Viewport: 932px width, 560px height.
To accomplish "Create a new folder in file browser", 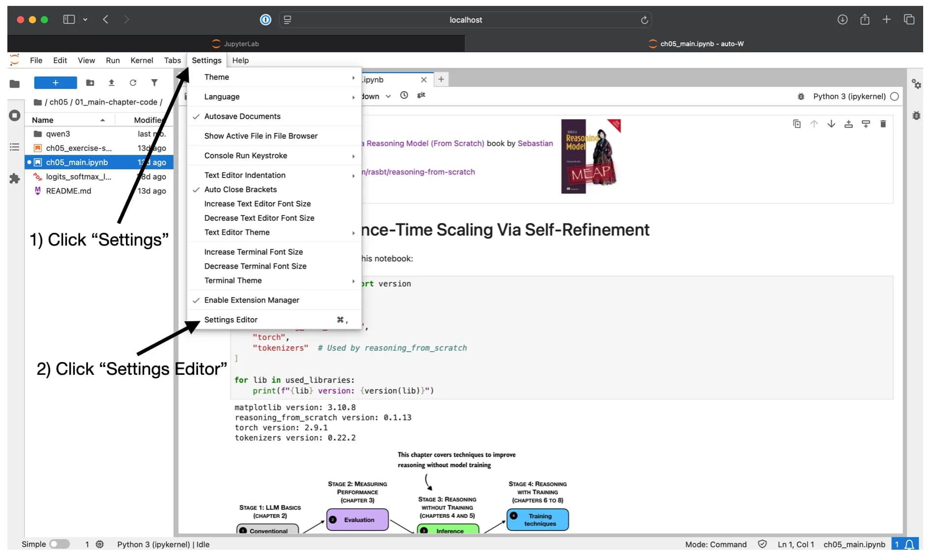I will (x=90, y=83).
